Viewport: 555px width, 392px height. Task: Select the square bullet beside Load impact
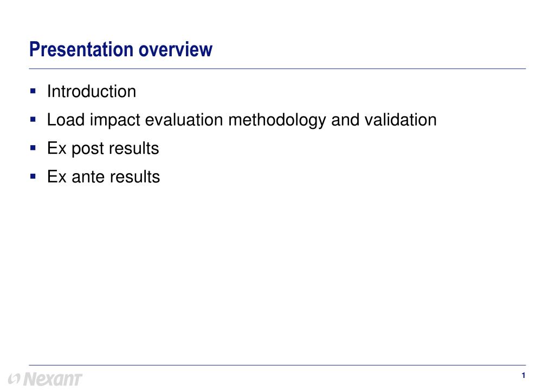(x=33, y=120)
